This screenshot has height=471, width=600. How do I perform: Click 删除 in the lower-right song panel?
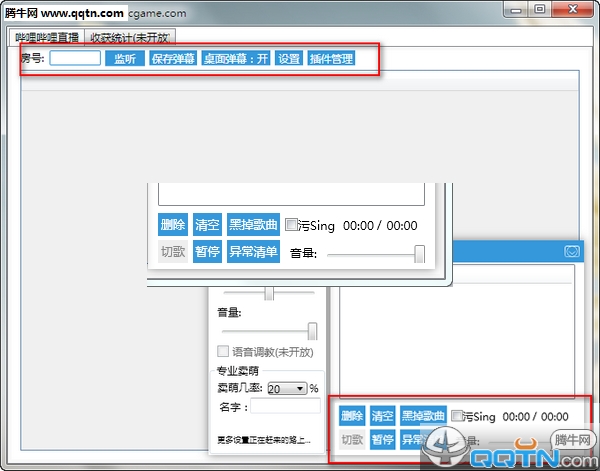(352, 416)
